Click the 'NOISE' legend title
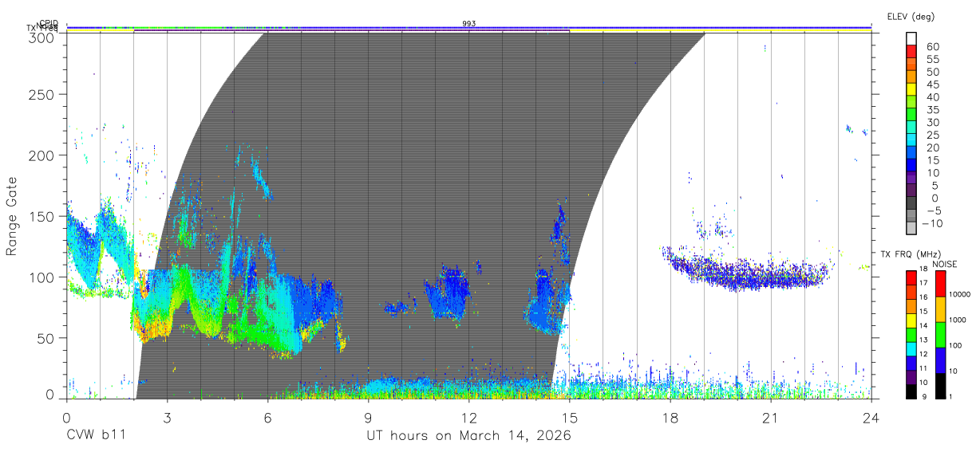 (x=945, y=264)
